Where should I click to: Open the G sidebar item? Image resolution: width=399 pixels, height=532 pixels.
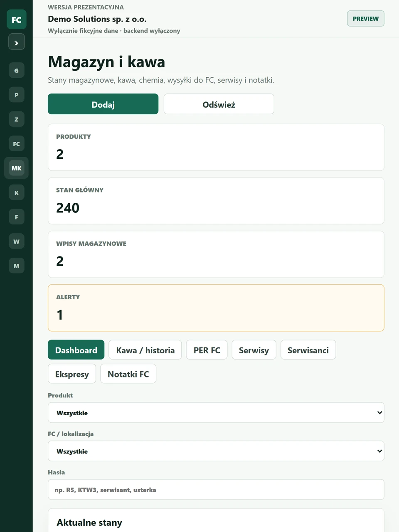tap(17, 70)
